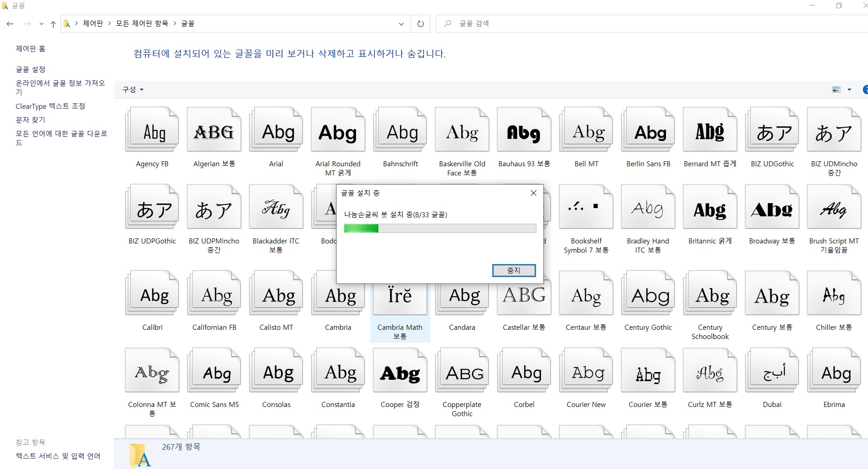The width and height of the screenshot is (868, 469).
Task: Select Bradley Hand ITC font icon
Action: pos(648,207)
